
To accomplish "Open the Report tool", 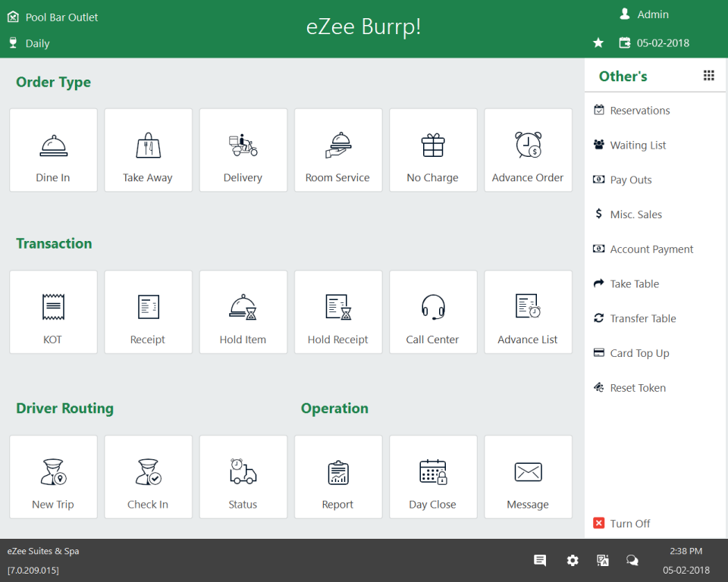I will pyautogui.click(x=338, y=477).
